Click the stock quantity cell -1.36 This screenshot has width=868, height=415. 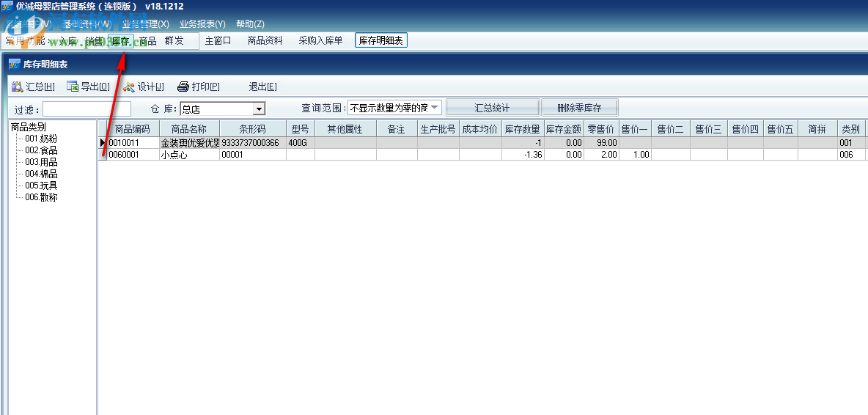click(x=523, y=155)
